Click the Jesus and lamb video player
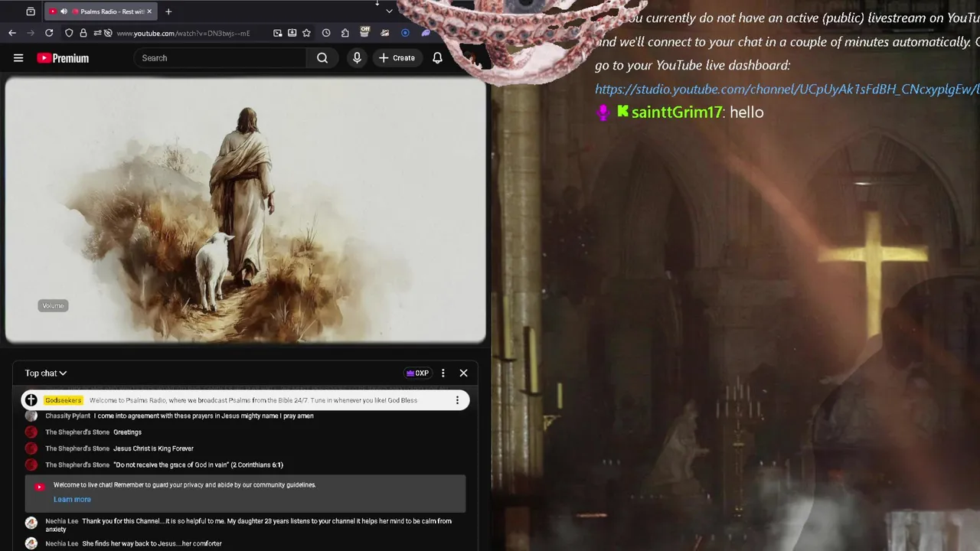The height and width of the screenshot is (551, 980). (x=245, y=210)
